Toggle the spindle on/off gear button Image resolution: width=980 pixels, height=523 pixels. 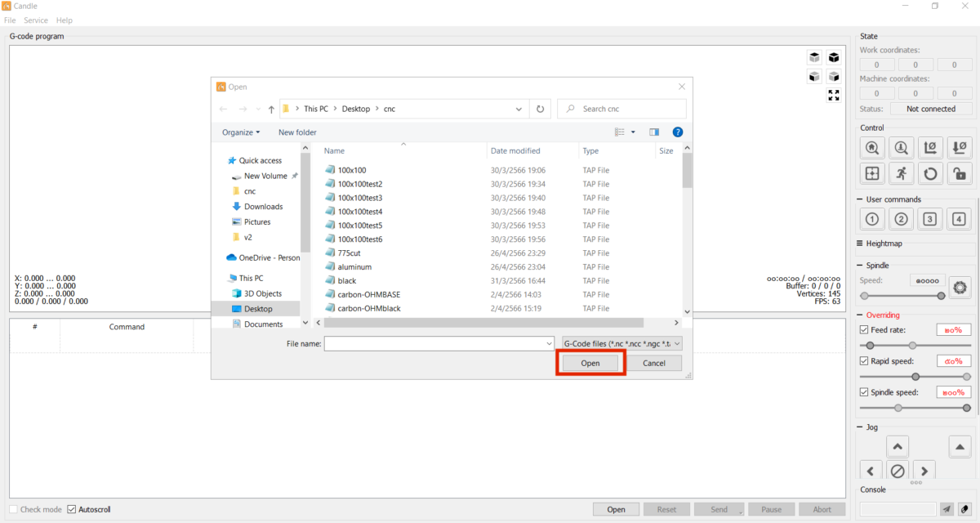tap(960, 286)
